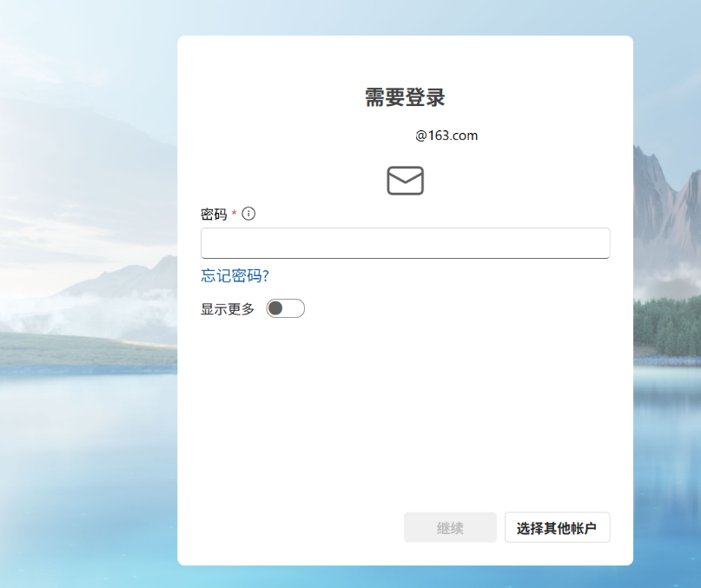
Task: Click the red asterisk next to 密码
Action: [232, 214]
